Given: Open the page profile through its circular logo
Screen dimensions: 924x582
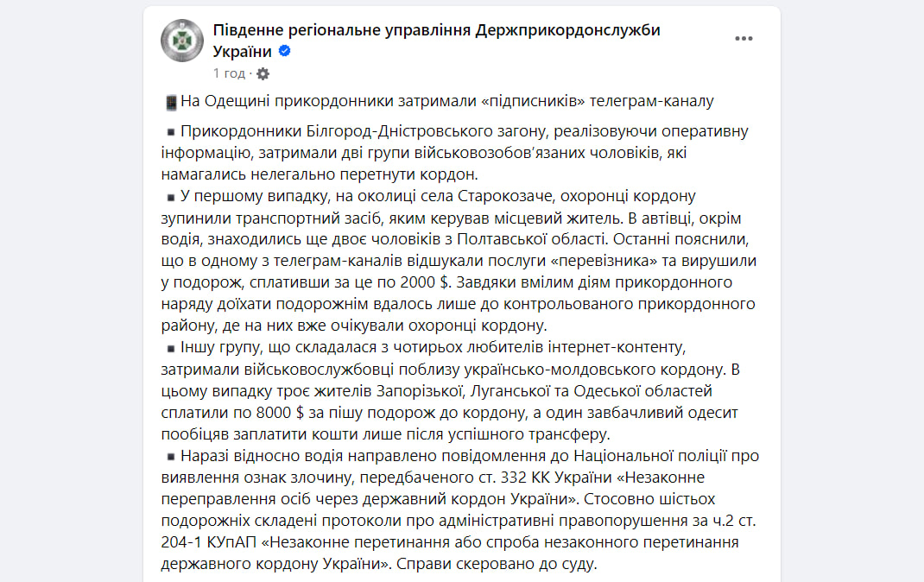Looking at the screenshot, I should (181, 40).
